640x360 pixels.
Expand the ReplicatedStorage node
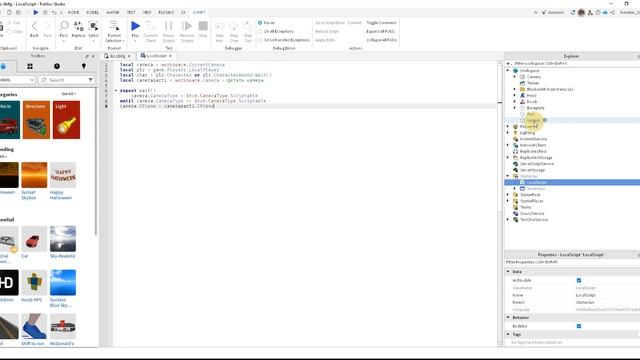pyautogui.click(x=508, y=158)
